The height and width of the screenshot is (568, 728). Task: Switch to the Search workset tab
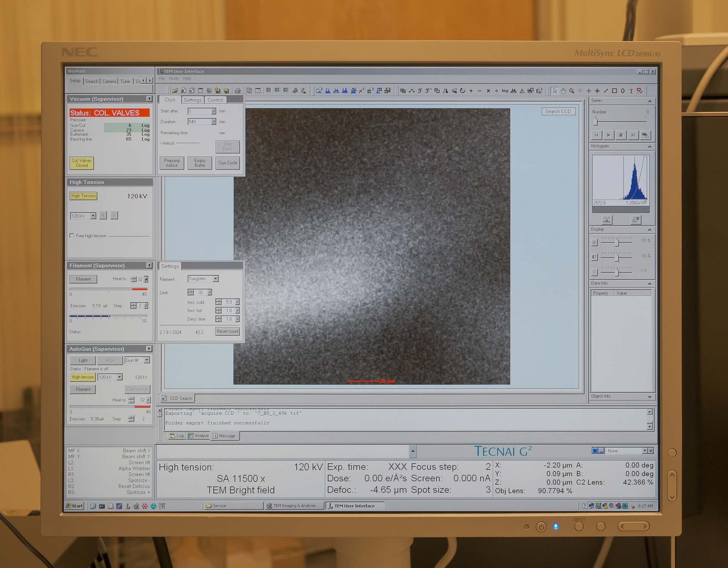tap(91, 81)
